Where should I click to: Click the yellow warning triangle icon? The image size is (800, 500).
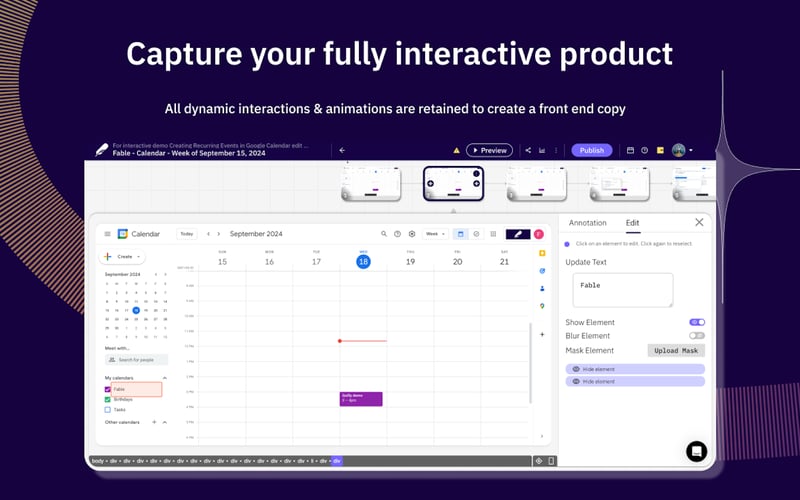click(457, 151)
